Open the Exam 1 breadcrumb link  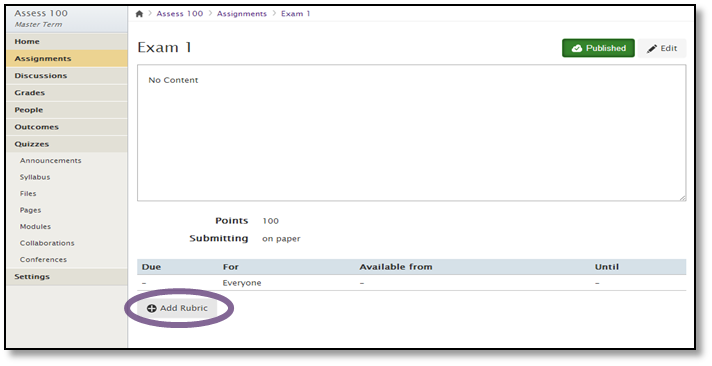[296, 14]
